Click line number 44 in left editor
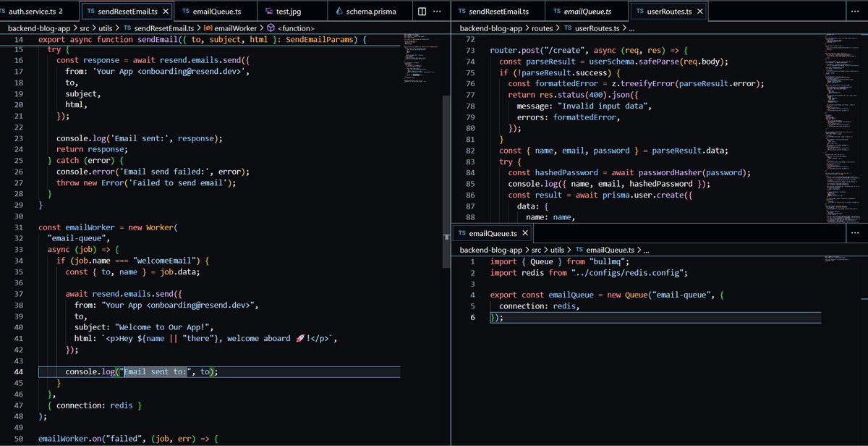The width and height of the screenshot is (868, 446). tap(18, 371)
